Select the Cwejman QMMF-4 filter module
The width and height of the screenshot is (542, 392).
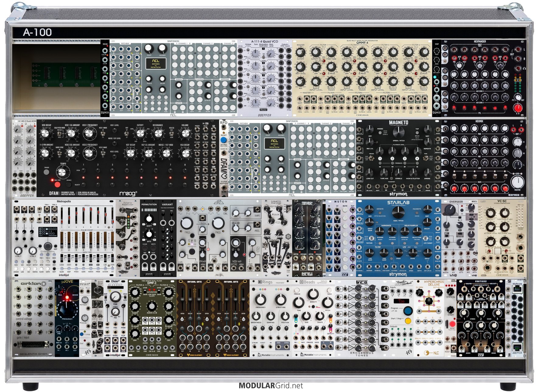pos(362,78)
